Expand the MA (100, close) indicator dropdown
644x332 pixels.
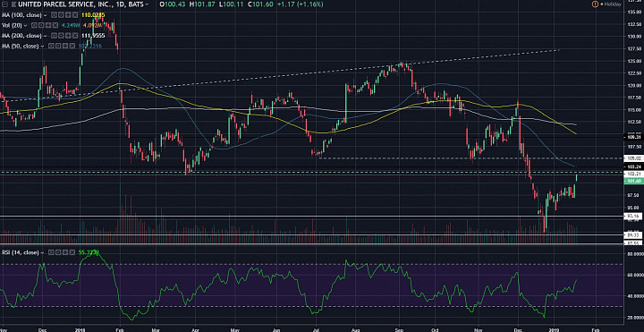tap(46, 15)
